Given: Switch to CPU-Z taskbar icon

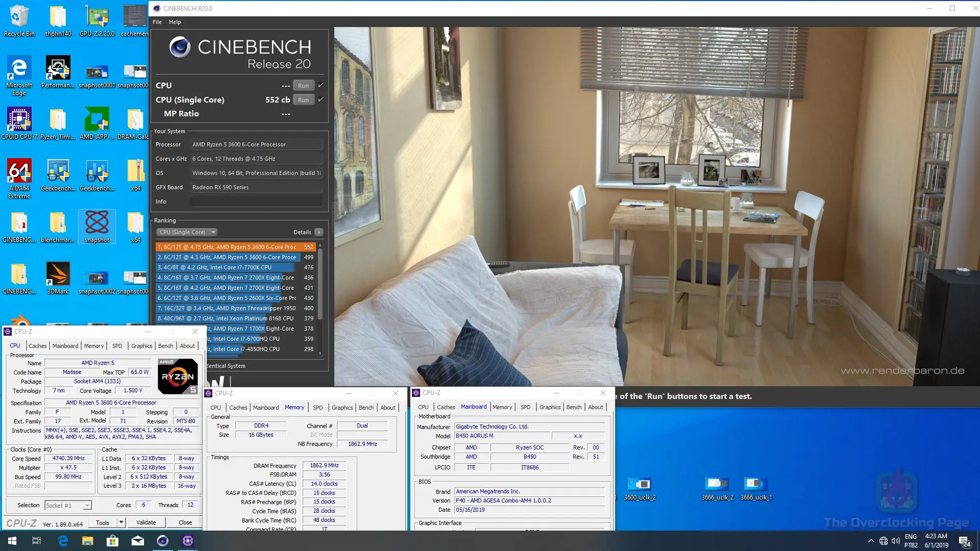Looking at the screenshot, I should pos(188,541).
